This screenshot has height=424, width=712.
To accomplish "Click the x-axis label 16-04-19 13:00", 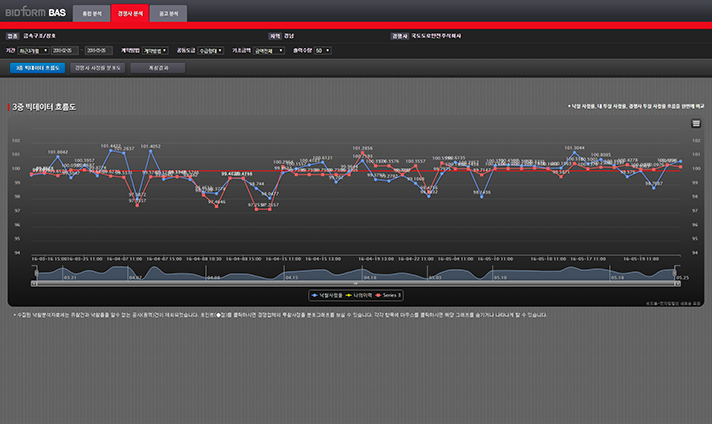I will point(376,259).
